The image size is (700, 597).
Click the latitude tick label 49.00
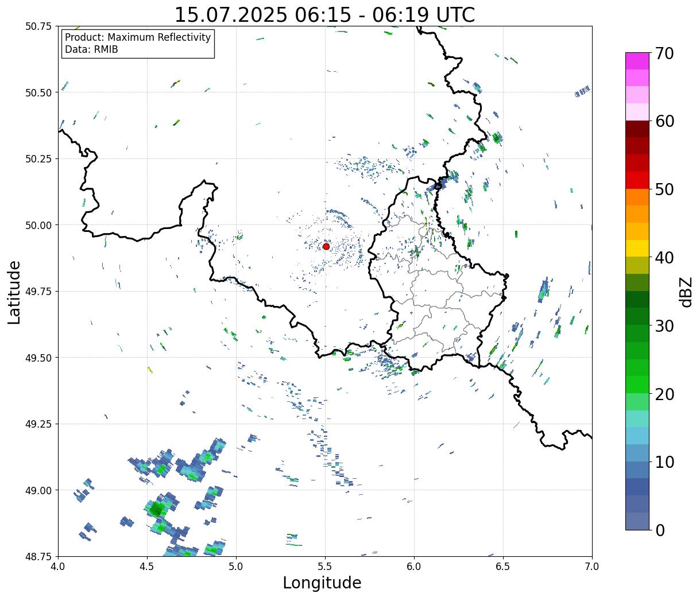point(38,490)
